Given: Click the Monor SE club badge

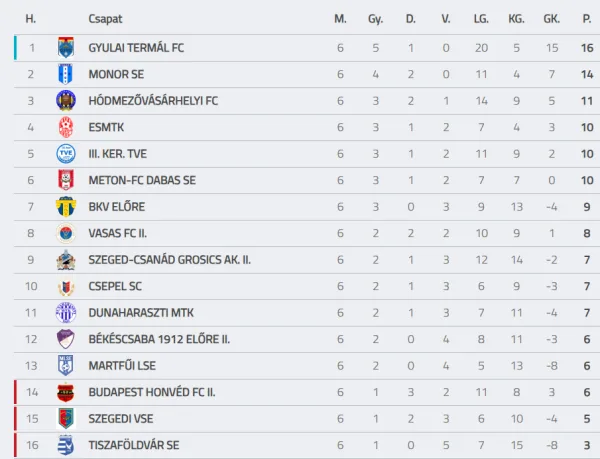Looking at the screenshot, I should pyautogui.click(x=65, y=74).
